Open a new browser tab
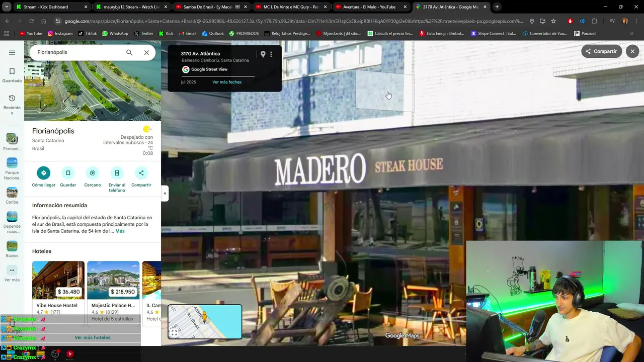644x362 pixels. tap(497, 7)
